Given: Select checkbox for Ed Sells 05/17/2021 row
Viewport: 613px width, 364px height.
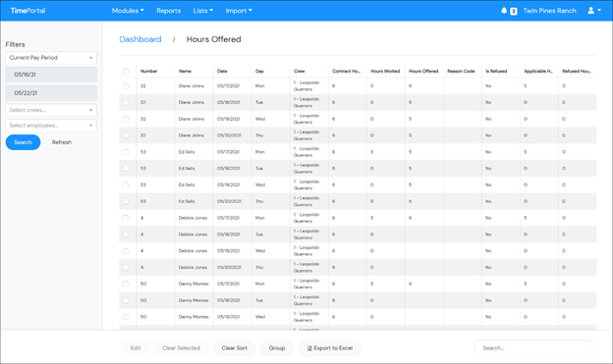Looking at the screenshot, I should (126, 152).
